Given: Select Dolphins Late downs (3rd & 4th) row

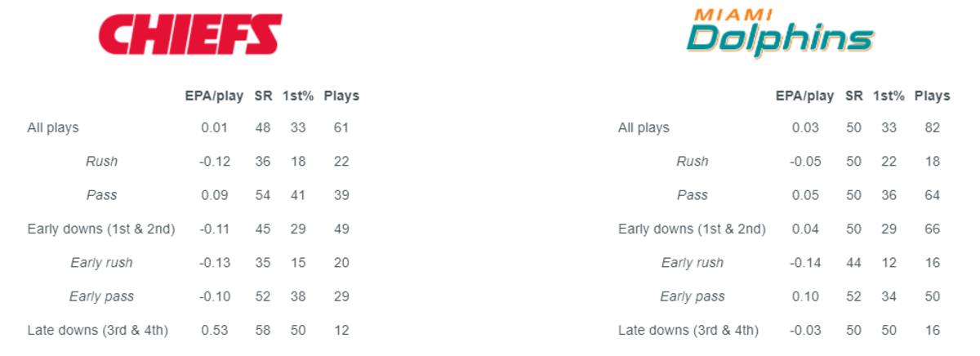Looking at the screenshot, I should point(688,330).
